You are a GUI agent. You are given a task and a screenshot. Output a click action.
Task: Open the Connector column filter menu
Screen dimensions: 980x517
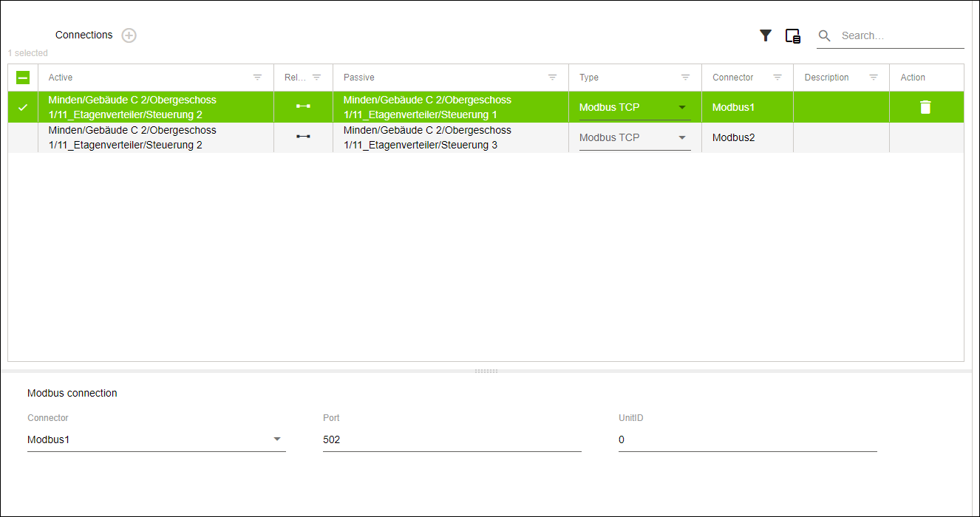click(x=777, y=78)
